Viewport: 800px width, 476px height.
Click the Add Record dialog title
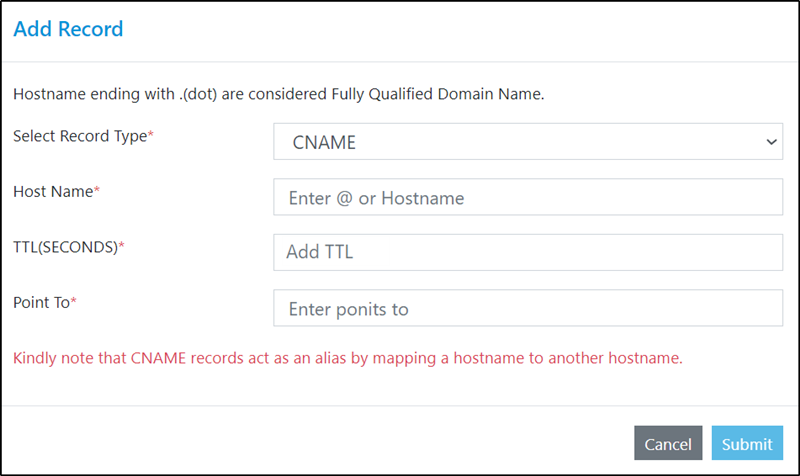tap(68, 29)
